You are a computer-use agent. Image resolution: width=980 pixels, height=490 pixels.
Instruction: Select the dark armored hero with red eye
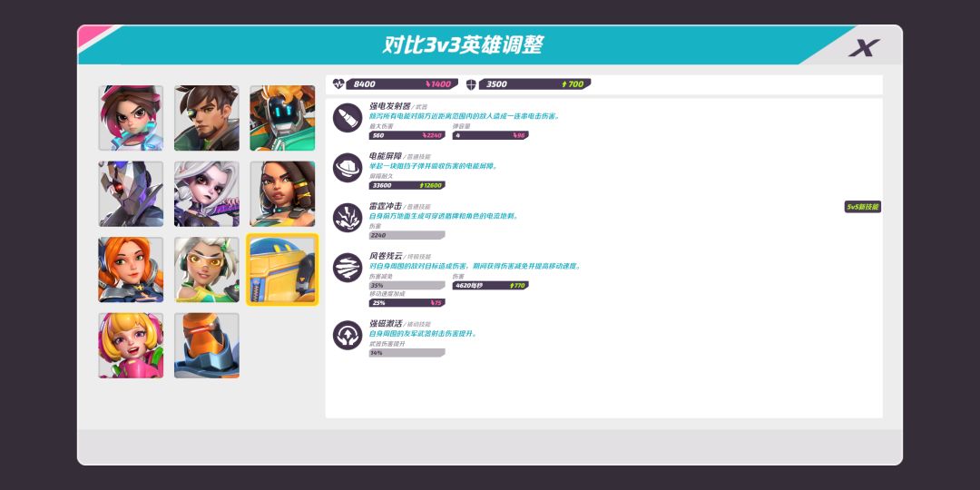coord(131,194)
